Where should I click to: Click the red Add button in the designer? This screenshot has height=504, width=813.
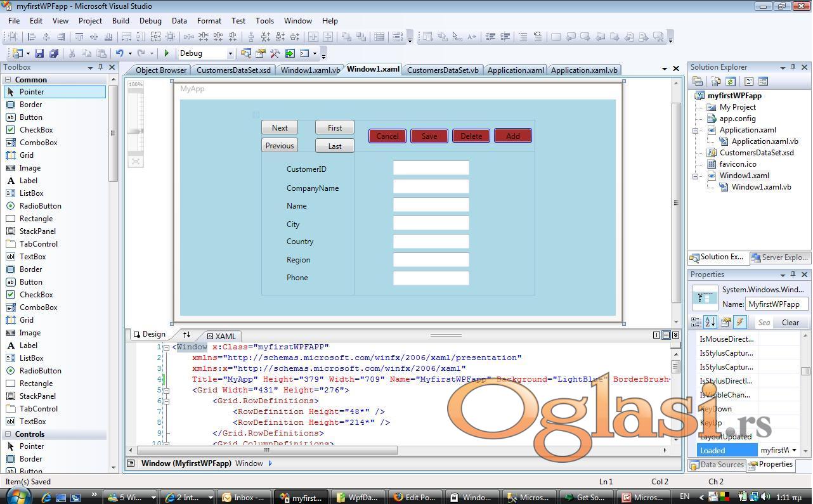513,136
